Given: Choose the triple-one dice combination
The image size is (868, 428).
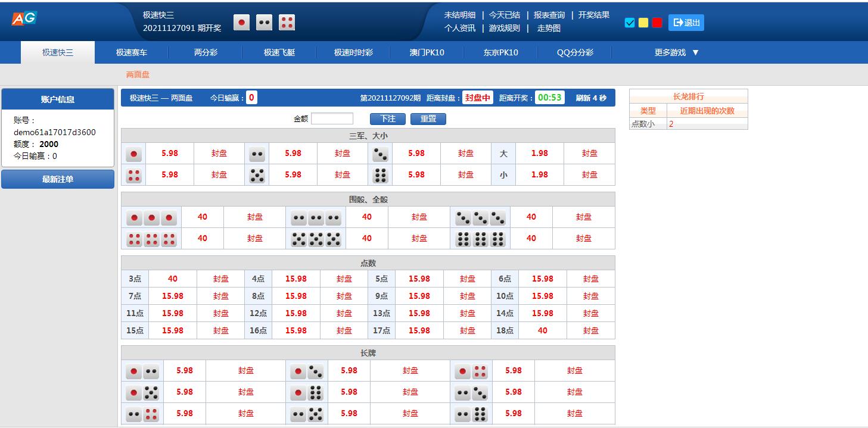Looking at the screenshot, I should (151, 218).
